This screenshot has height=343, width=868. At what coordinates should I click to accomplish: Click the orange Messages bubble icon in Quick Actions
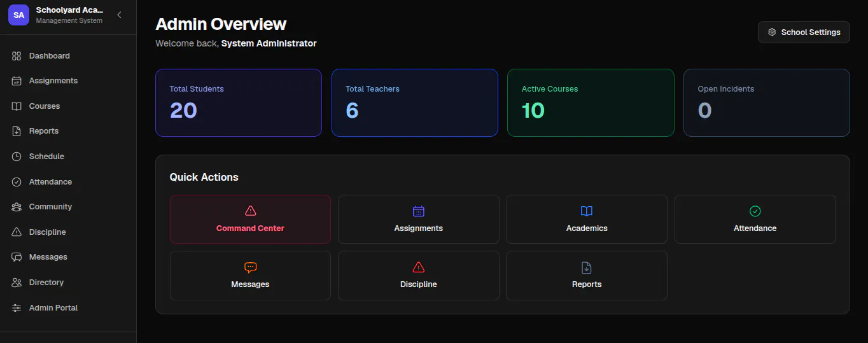pyautogui.click(x=250, y=267)
